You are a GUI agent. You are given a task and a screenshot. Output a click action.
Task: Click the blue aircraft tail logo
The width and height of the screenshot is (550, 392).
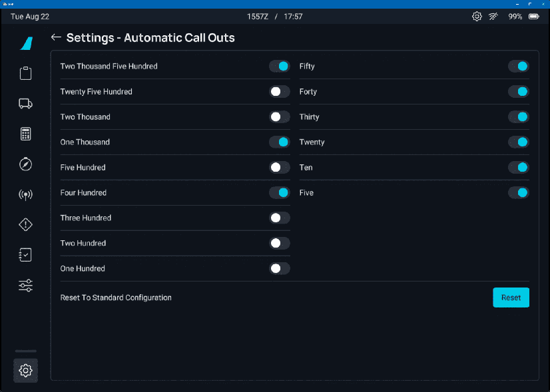click(x=26, y=43)
